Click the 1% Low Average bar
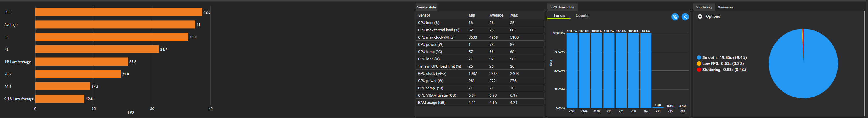The image size is (868, 118). coord(82,61)
